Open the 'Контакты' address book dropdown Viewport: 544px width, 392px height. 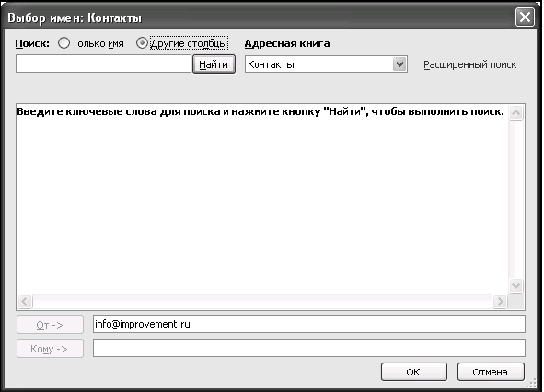pos(326,64)
